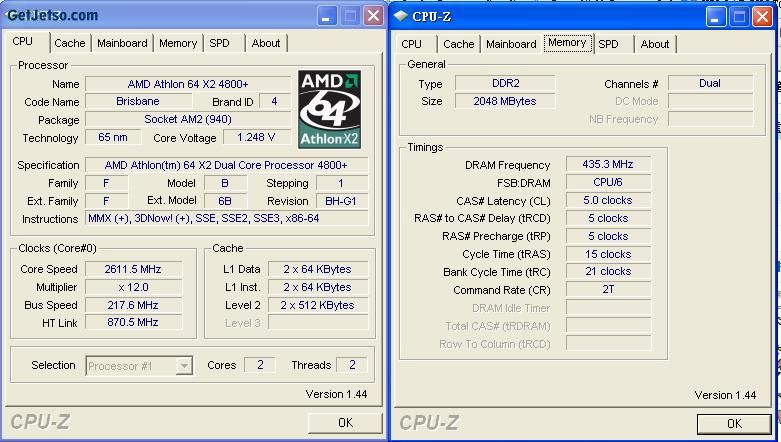The width and height of the screenshot is (781, 442).
Task: Click FSB:DRAM value CPU/6
Action: pos(608,182)
